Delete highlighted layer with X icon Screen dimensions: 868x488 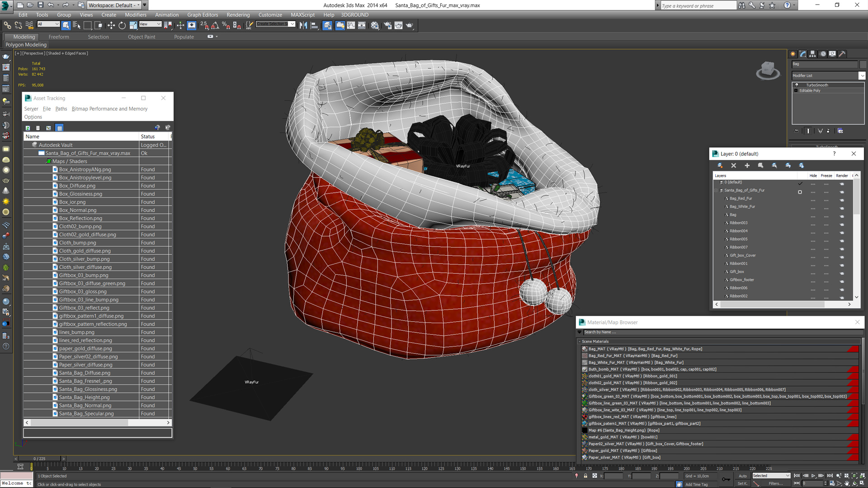pyautogui.click(x=734, y=165)
